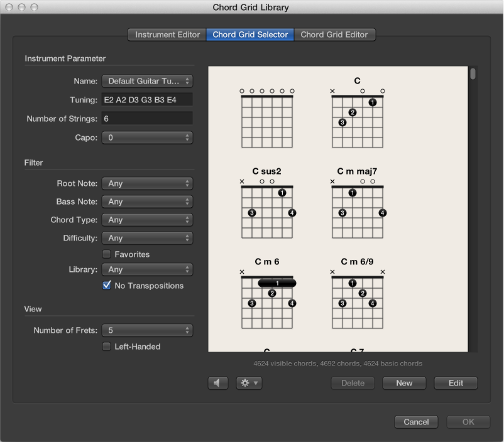This screenshot has width=504, height=442.
Task: Switch to the Chord Grid Editor tab
Action: pyautogui.click(x=334, y=35)
